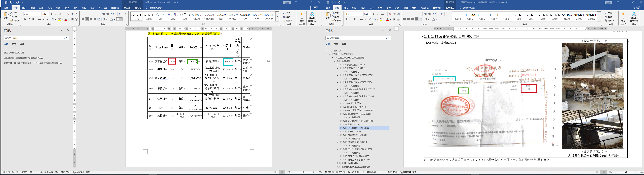Open font size dropdown in 投标文件 window
This screenshot has width=644, height=175.
coord(370,14)
